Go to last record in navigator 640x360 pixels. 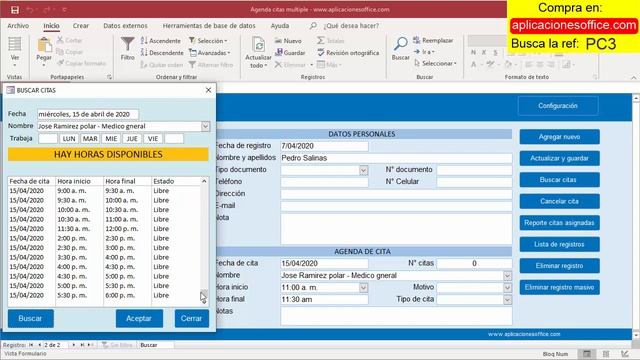[82, 345]
